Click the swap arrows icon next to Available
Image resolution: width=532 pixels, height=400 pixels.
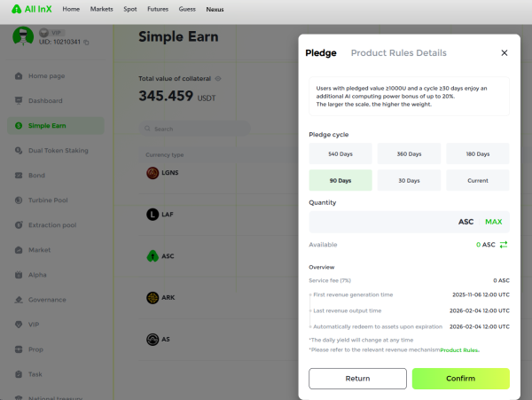coord(503,244)
